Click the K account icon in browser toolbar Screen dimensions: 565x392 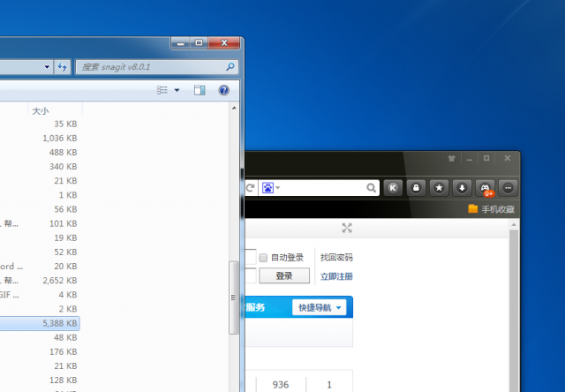click(x=393, y=188)
